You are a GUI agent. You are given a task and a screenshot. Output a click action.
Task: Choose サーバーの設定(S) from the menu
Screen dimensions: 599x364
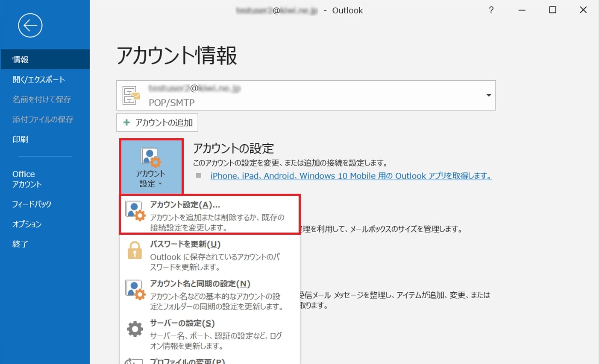click(x=210, y=334)
